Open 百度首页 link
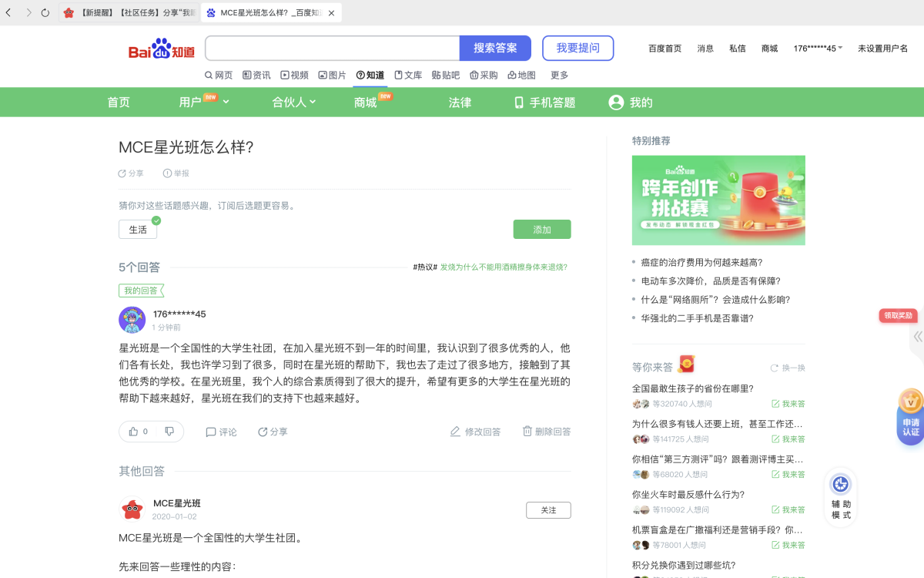924x578 pixels. pyautogui.click(x=665, y=49)
